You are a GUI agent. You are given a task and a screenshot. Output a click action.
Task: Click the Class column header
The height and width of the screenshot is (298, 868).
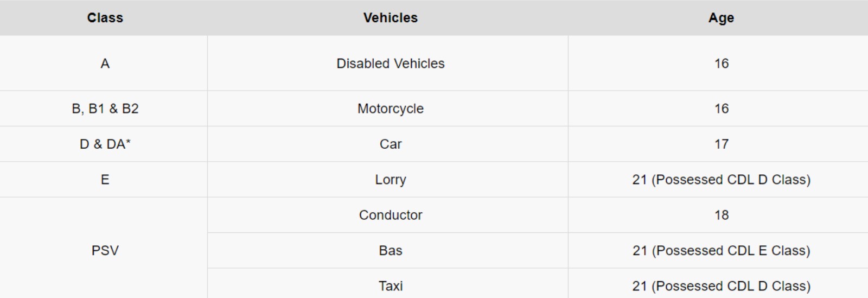105,18
